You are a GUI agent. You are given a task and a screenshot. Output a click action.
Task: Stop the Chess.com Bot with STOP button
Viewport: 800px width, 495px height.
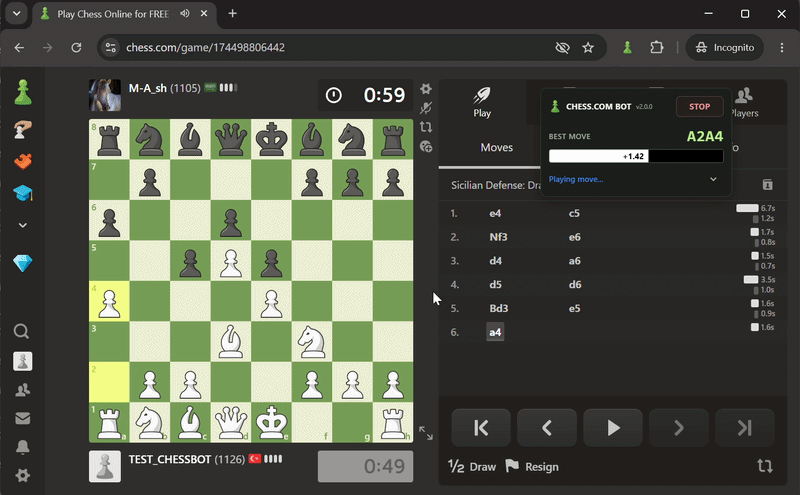click(699, 107)
